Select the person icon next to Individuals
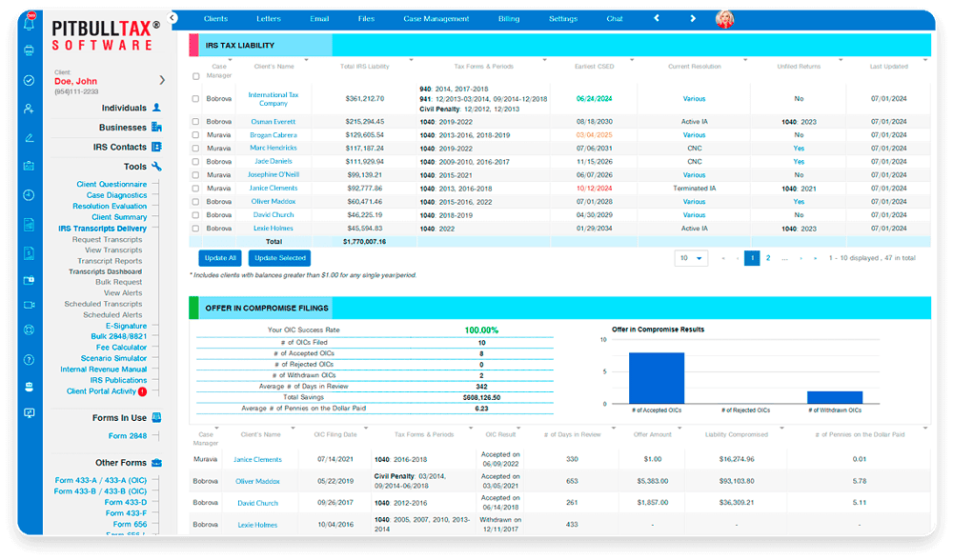 158,108
